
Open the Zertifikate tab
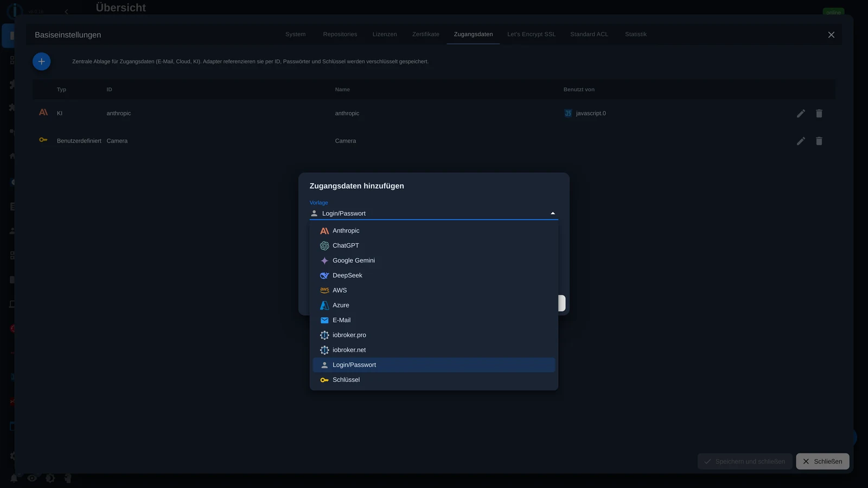[x=426, y=34]
